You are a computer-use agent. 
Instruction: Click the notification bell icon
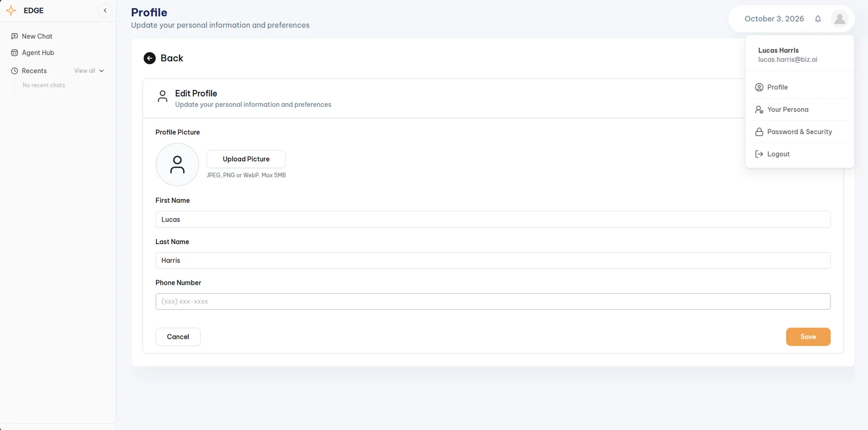point(818,19)
